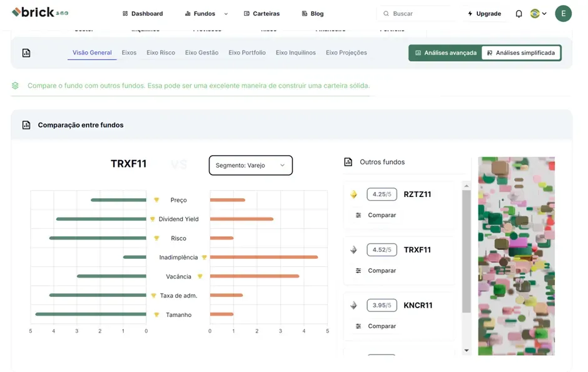Screen dimensions: 588x372
Task: Click the trophy icon next to Inadimplência
Action: click(x=204, y=257)
